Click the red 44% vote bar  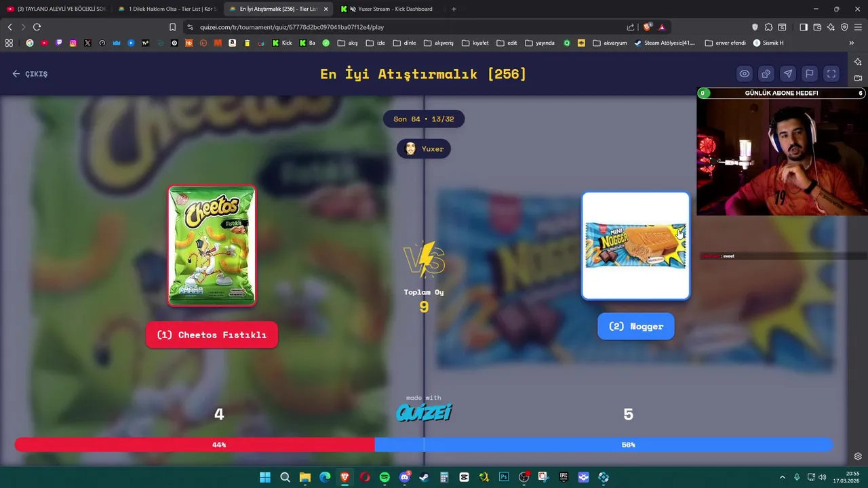tap(195, 445)
